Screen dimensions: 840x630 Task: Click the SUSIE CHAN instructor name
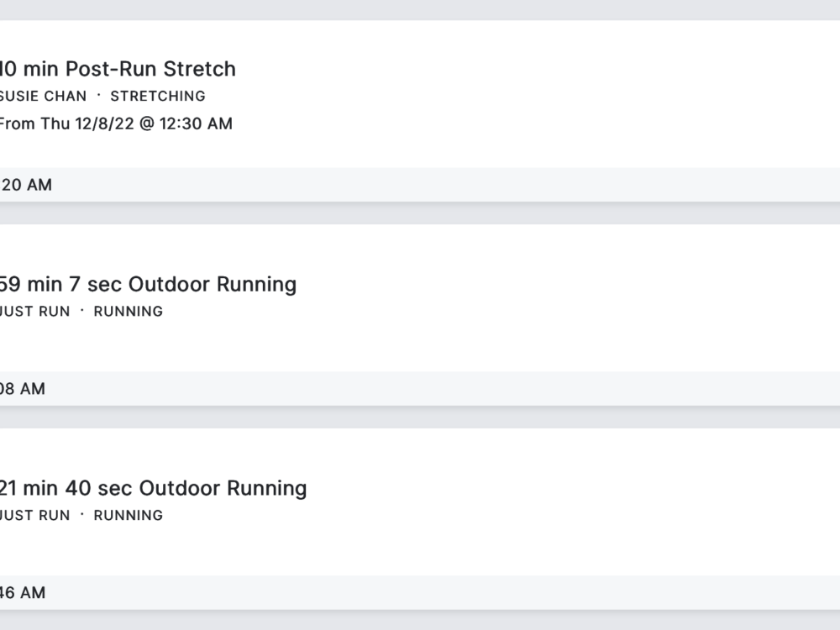[44, 96]
